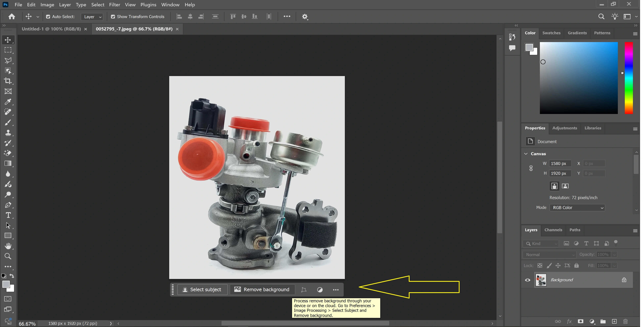Select the Zoom tool
The image size is (644, 327).
(x=8, y=256)
